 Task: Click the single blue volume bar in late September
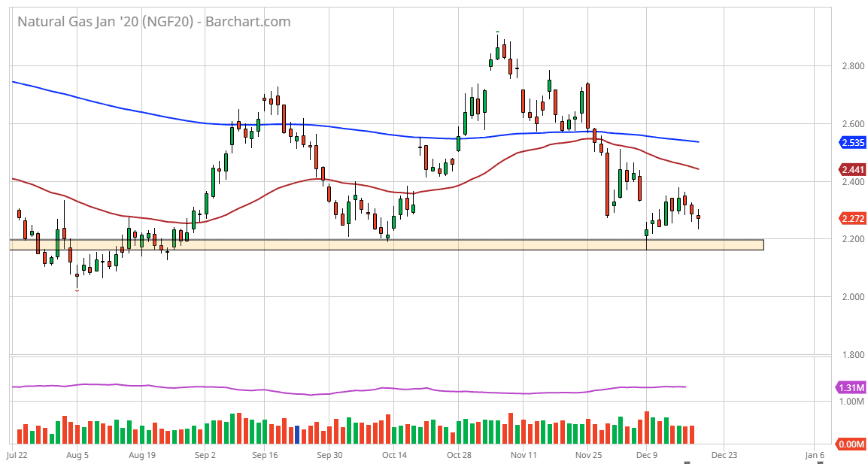[x=296, y=435]
